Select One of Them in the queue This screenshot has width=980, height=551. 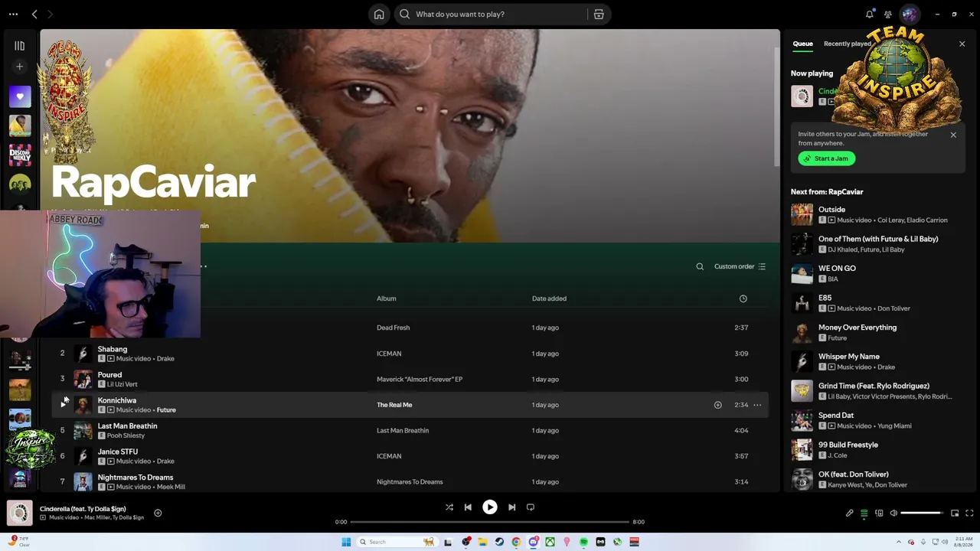pyautogui.click(x=878, y=239)
